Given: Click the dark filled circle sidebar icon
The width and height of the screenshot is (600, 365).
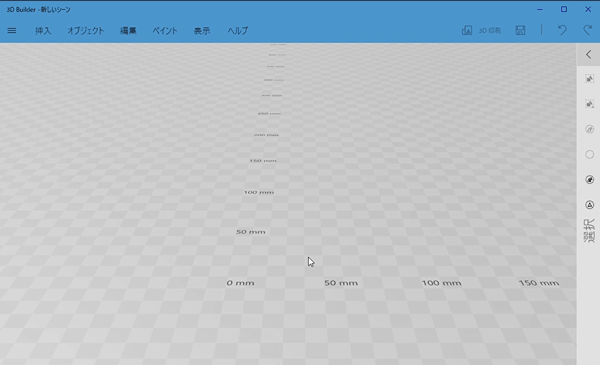Looking at the screenshot, I should (x=589, y=180).
